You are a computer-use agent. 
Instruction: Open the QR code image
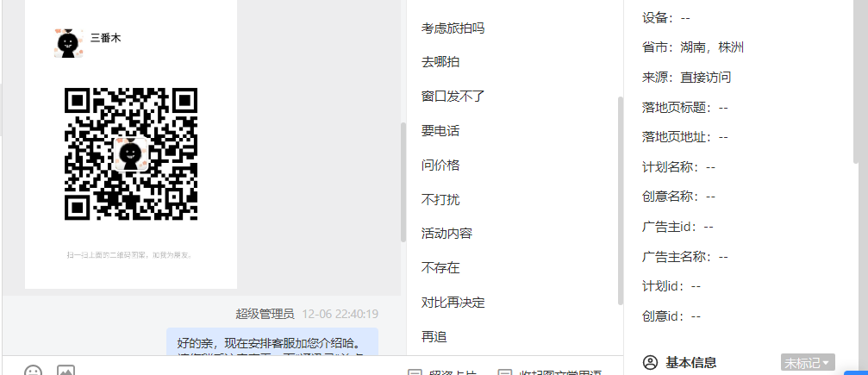click(x=131, y=154)
